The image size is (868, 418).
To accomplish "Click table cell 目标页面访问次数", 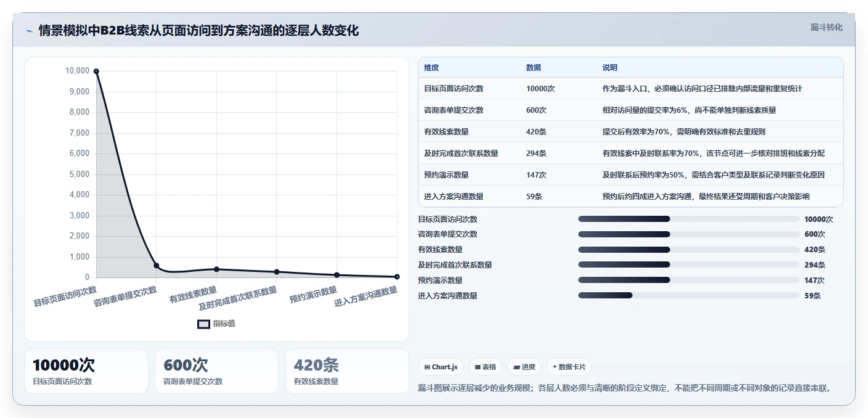I will [x=454, y=89].
